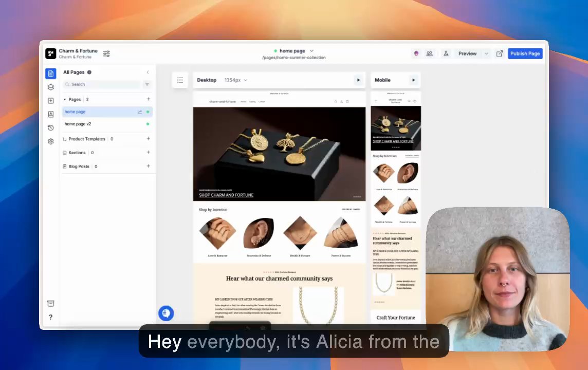
Task: Add a new Product Template with its plus
Action: 148,138
